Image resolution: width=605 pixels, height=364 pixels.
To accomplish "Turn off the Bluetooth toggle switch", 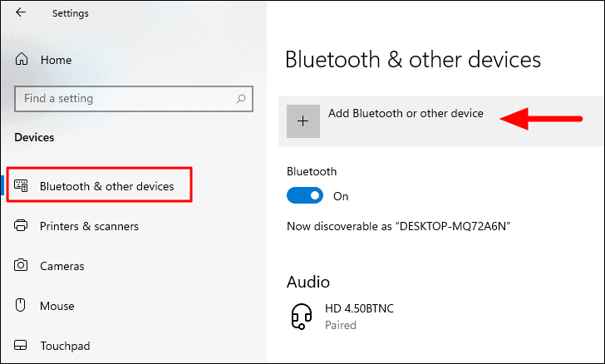I will (x=305, y=195).
